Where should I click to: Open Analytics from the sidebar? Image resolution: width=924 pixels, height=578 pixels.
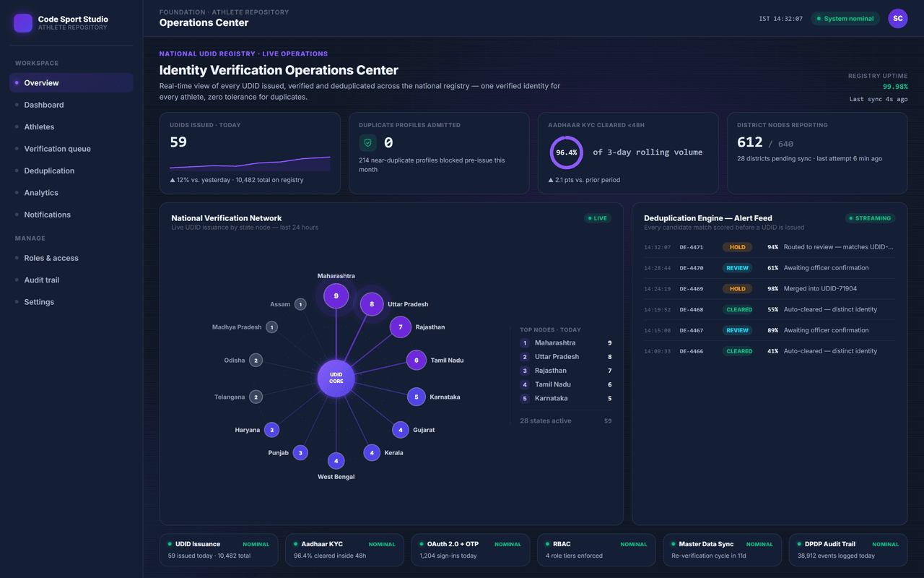(x=71, y=193)
